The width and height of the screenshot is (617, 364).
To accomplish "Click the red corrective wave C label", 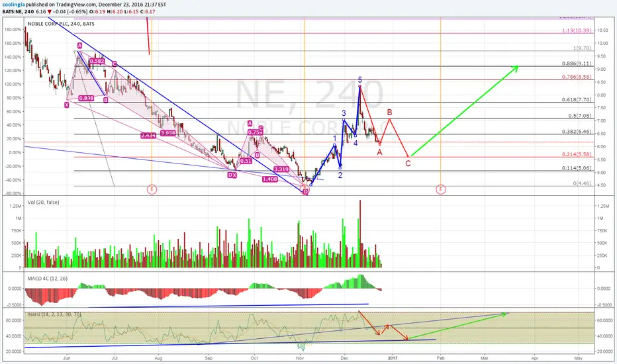I will [408, 163].
